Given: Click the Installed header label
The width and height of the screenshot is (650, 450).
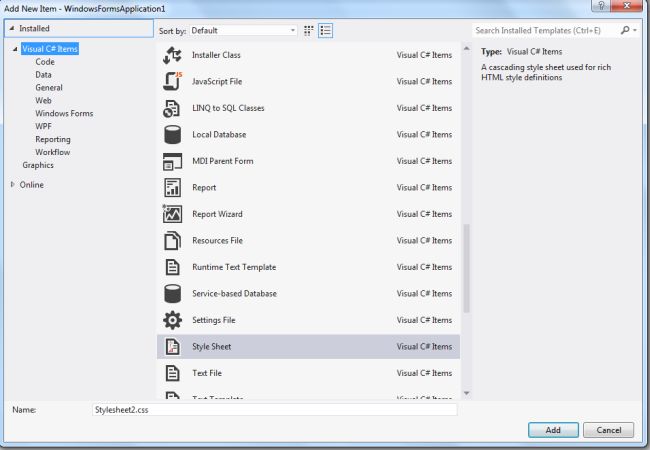Looking at the screenshot, I should (x=34, y=29).
